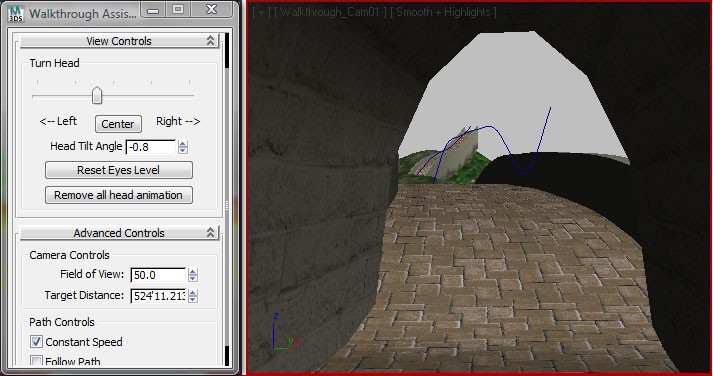Click the Field of View input field
713x376 pixels.
click(x=158, y=275)
